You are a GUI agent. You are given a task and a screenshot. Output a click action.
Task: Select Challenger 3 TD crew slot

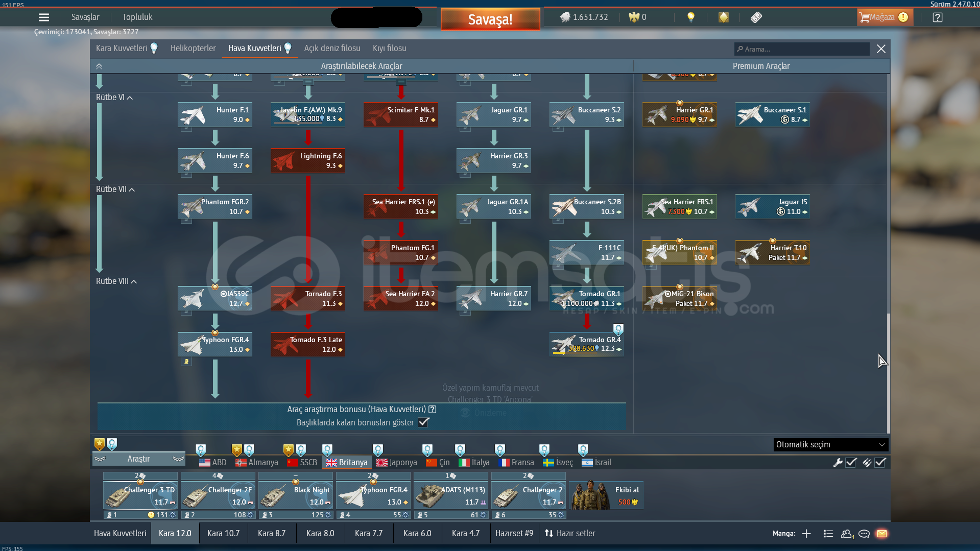tap(140, 495)
